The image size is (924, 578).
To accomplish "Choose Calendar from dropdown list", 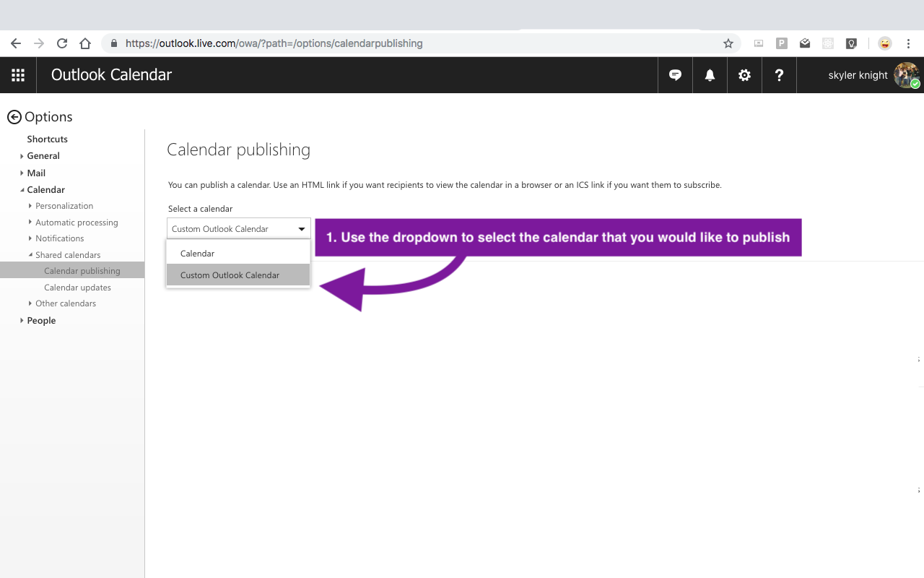I will [x=238, y=254].
